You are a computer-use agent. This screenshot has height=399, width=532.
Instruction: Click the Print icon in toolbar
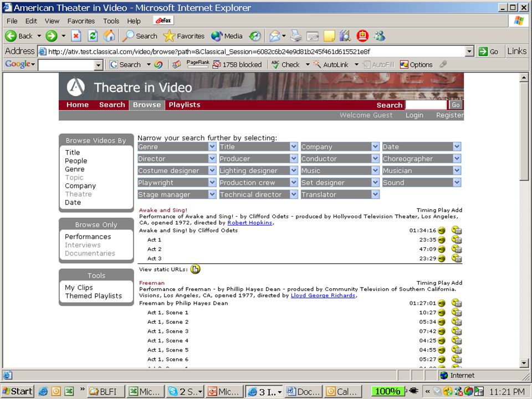click(296, 36)
